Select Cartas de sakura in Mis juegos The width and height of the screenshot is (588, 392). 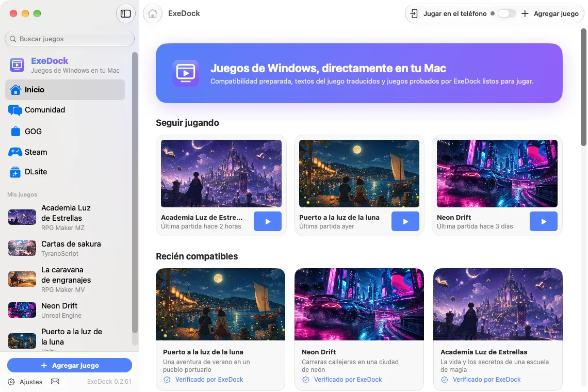[66, 248]
